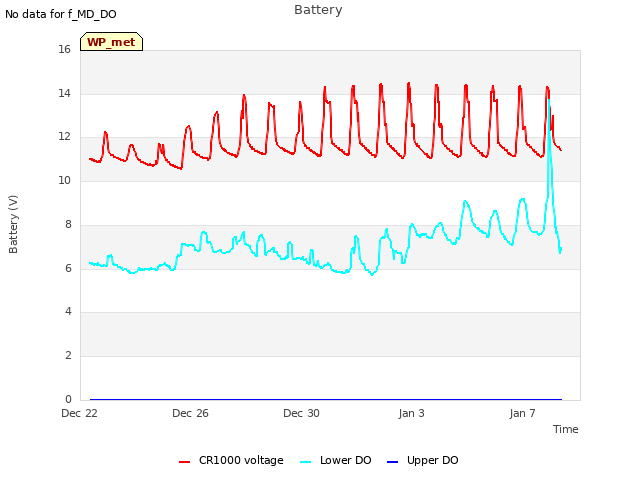Click the 'Dec 26' x-axis tick label

coord(190,413)
